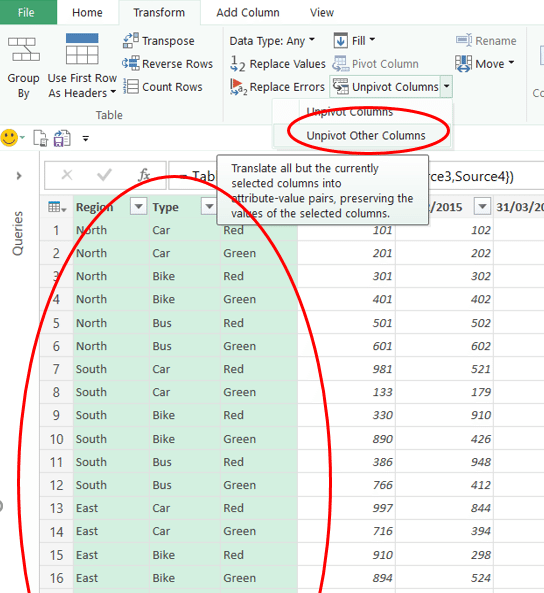Open the Type column filter dropdown

click(209, 206)
